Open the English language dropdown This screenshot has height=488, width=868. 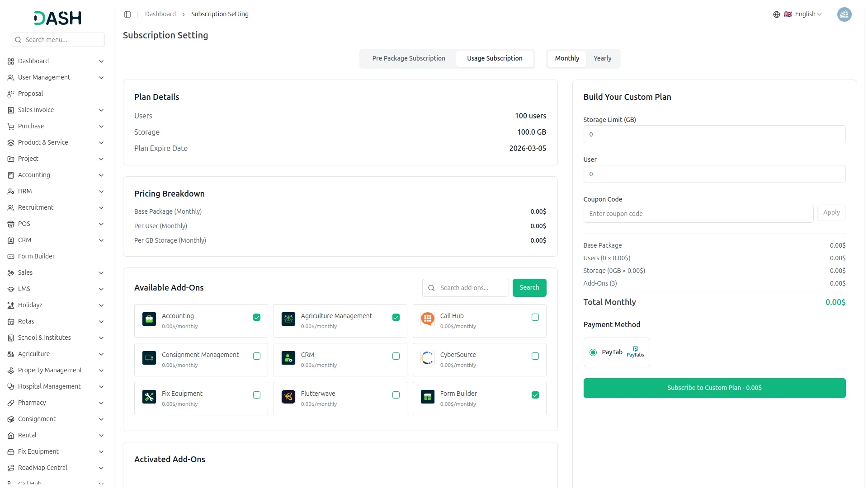[x=803, y=14]
